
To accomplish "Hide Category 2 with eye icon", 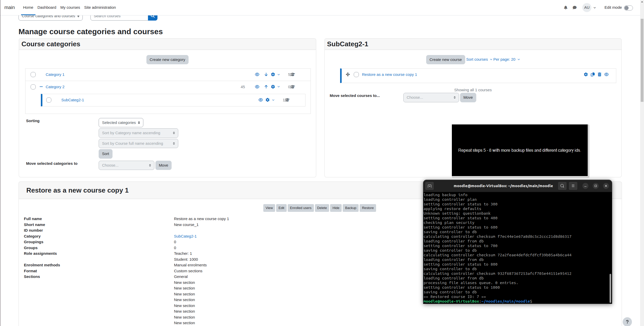I will pyautogui.click(x=257, y=87).
